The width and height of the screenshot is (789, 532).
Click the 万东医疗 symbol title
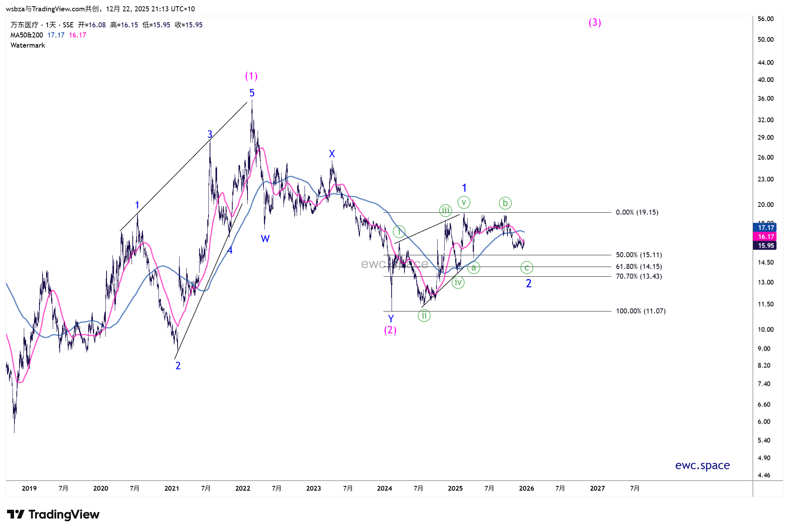[x=24, y=25]
